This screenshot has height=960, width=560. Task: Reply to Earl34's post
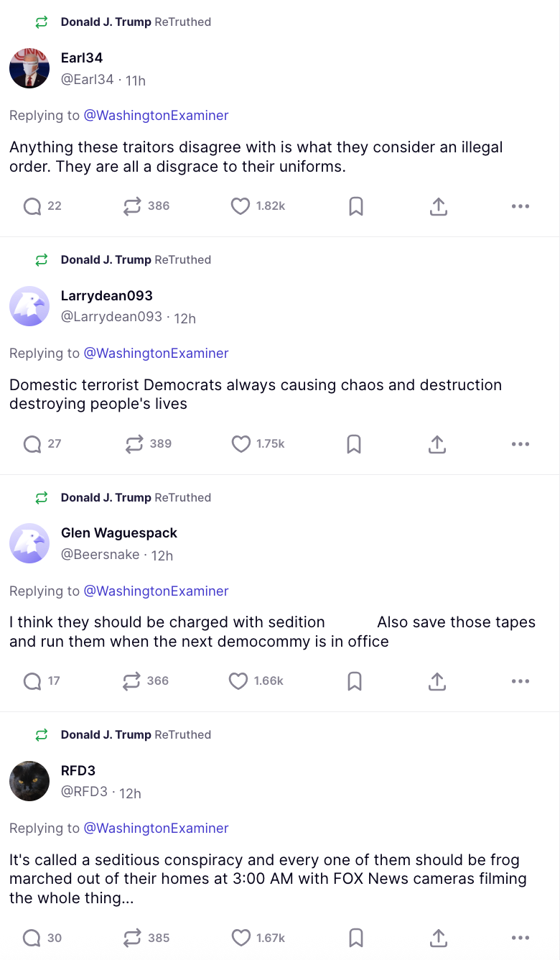tap(32, 206)
